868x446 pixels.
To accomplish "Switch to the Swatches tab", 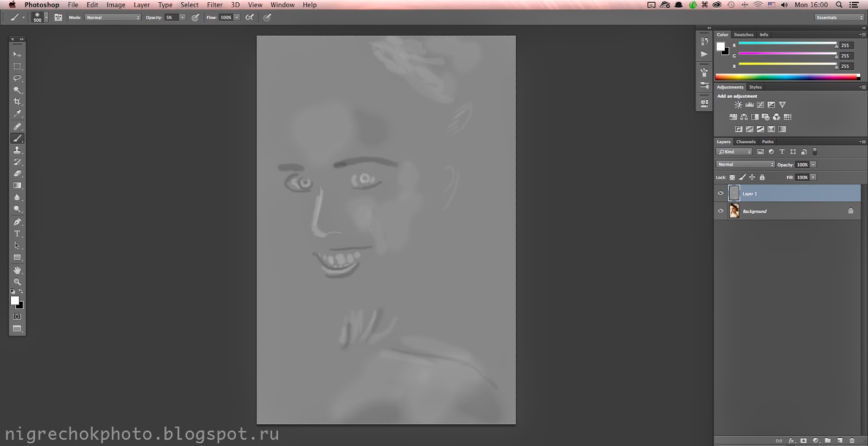I will tap(744, 35).
